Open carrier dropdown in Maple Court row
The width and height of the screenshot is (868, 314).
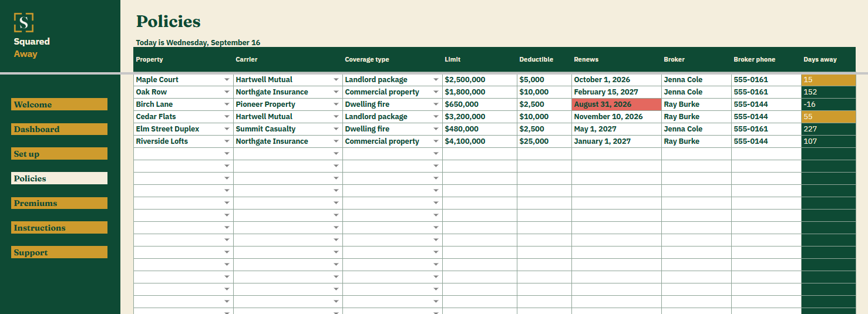tap(336, 80)
